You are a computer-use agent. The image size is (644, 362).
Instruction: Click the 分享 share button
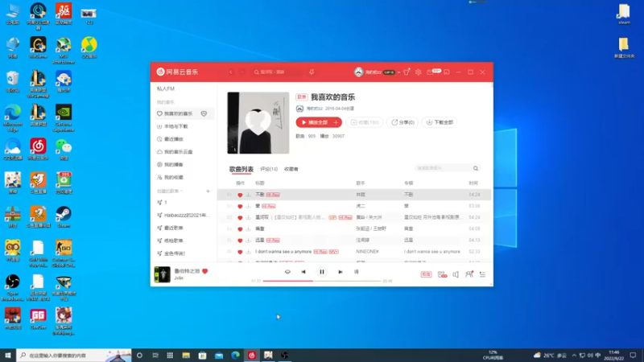point(402,122)
